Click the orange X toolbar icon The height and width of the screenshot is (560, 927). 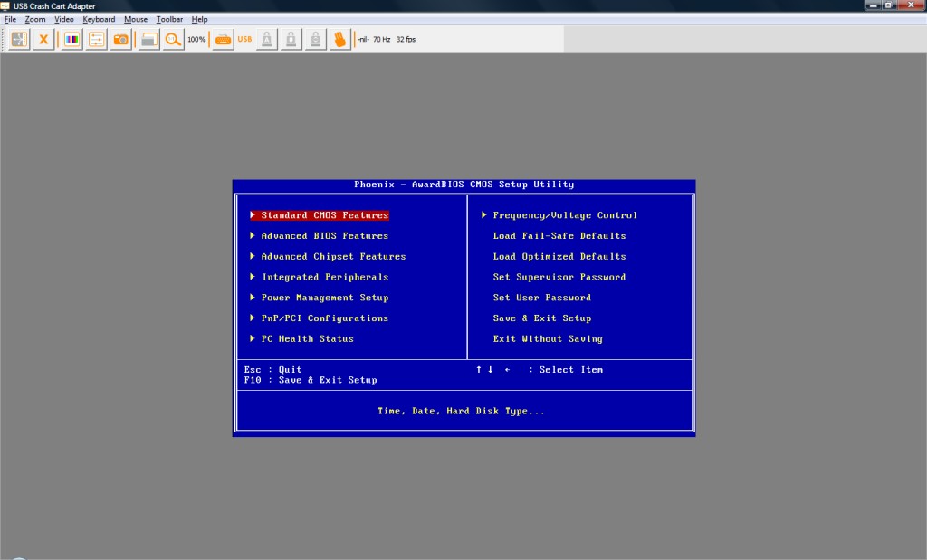(x=43, y=40)
